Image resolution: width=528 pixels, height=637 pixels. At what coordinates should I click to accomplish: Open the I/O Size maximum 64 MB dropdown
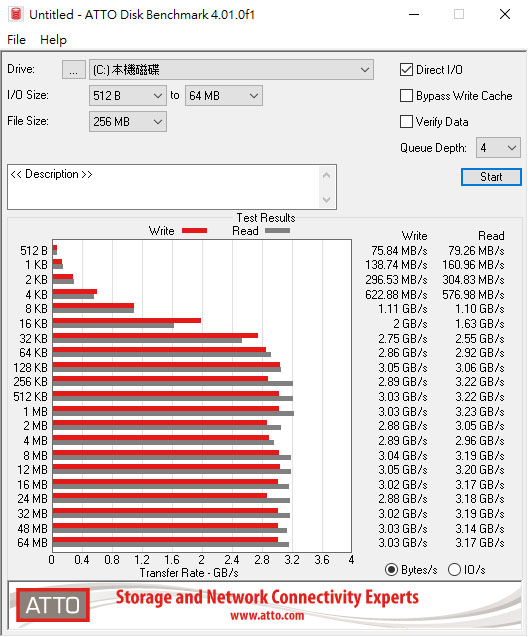[x=224, y=96]
